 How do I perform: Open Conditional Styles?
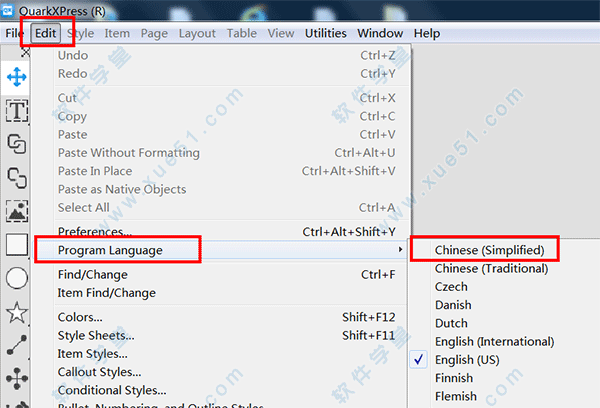220,390
